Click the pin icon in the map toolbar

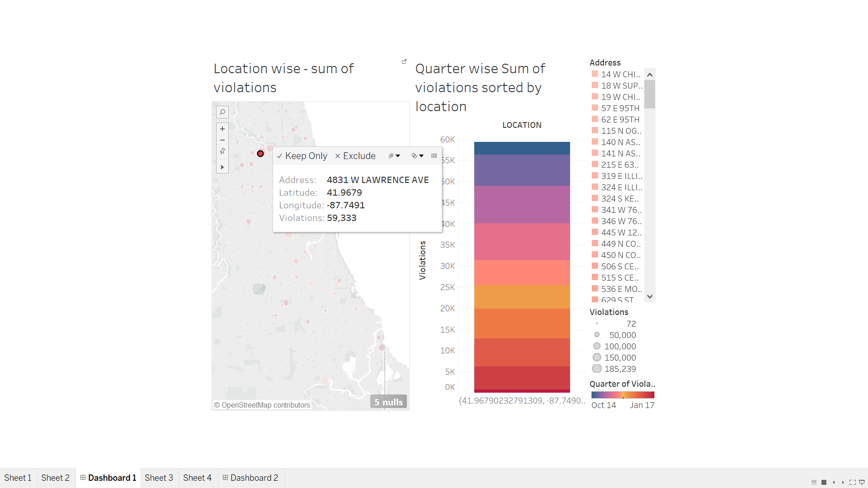(x=222, y=151)
